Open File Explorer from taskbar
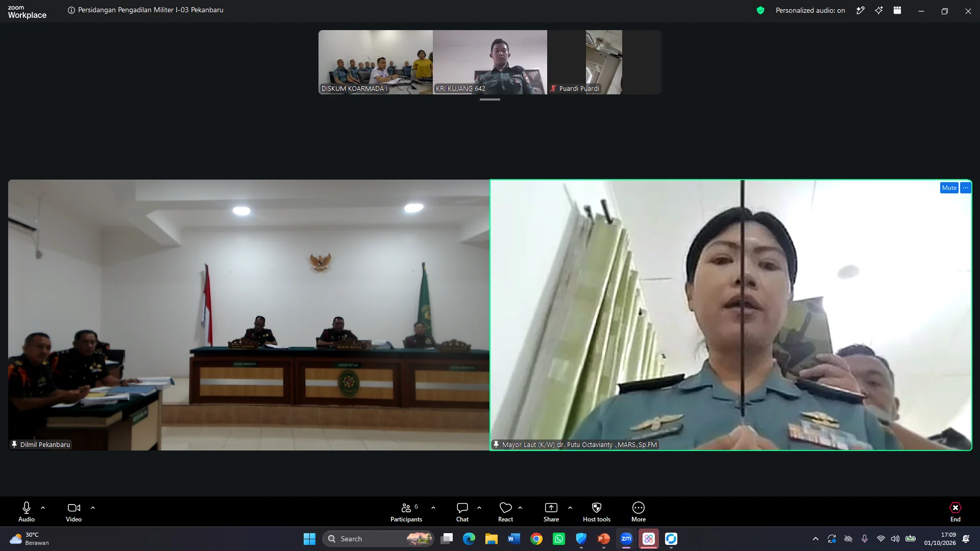This screenshot has width=980, height=551. click(492, 539)
